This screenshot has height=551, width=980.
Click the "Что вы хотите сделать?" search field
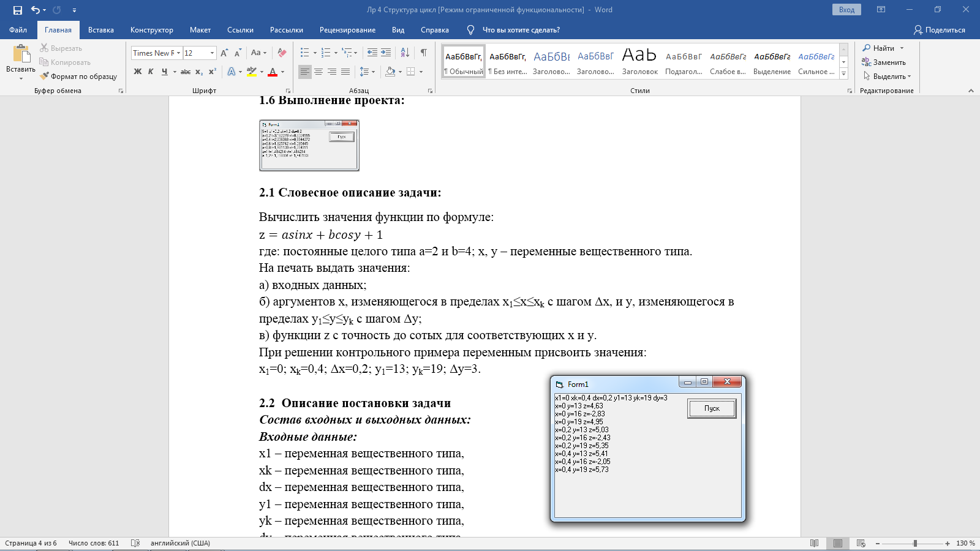(521, 30)
